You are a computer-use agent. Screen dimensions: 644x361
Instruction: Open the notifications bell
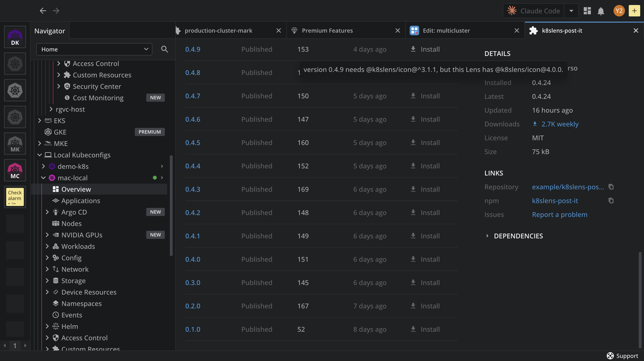pyautogui.click(x=601, y=11)
